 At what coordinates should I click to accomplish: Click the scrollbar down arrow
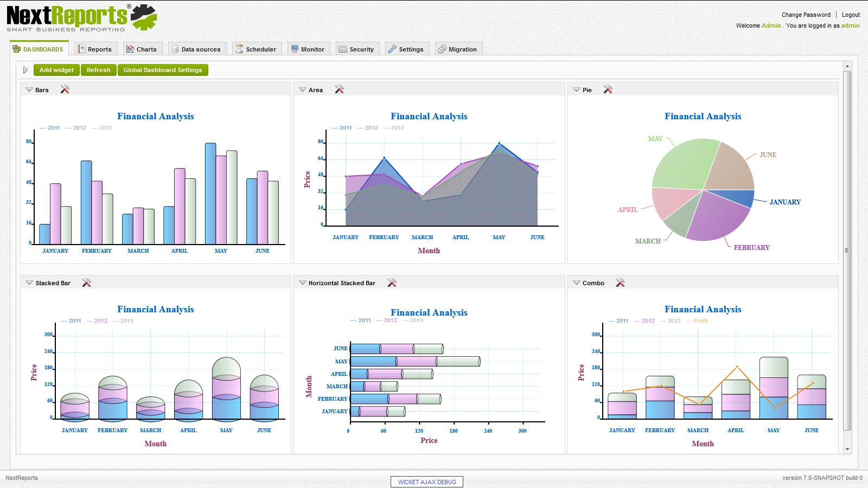(x=847, y=450)
